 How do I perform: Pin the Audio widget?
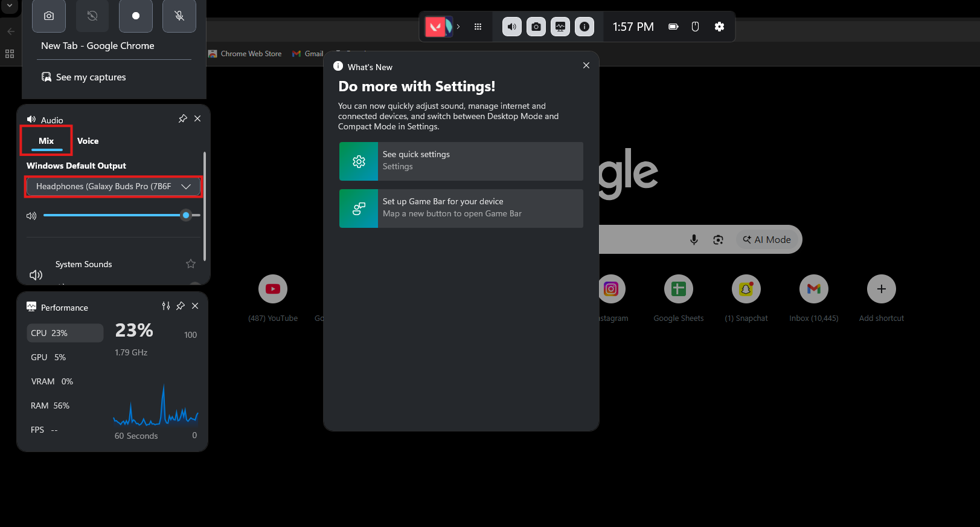point(182,119)
